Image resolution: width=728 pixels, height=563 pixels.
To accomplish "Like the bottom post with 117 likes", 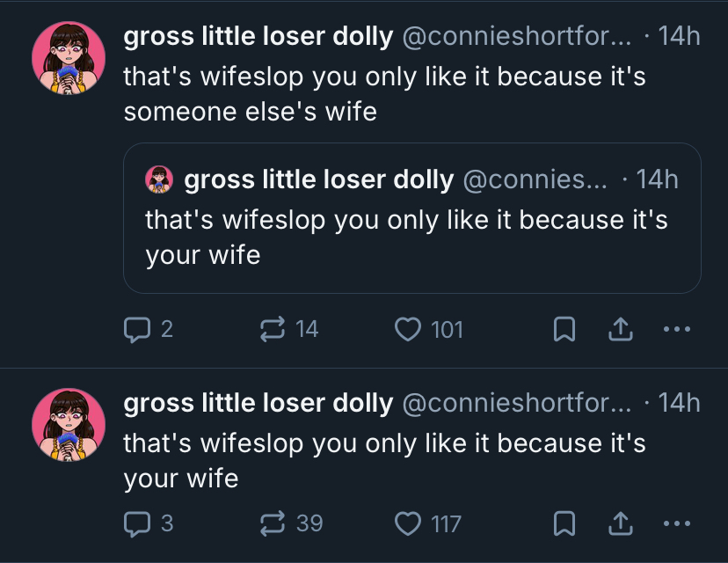I will pos(407,524).
